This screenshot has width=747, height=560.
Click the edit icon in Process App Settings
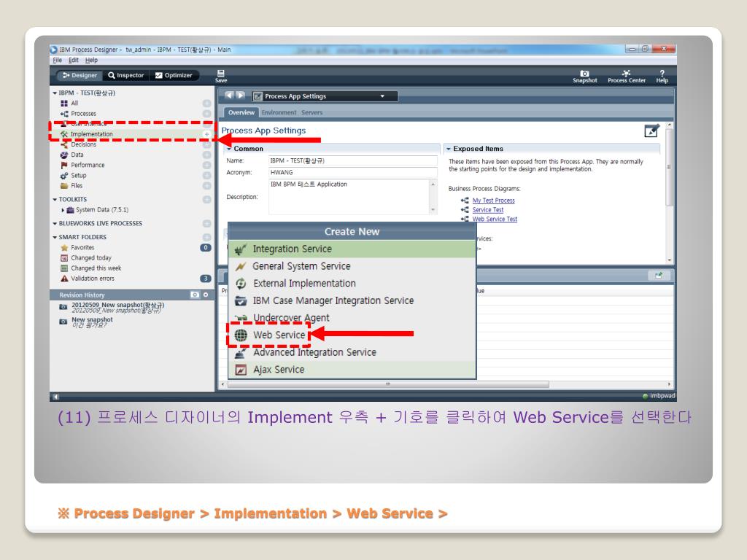coord(651,131)
